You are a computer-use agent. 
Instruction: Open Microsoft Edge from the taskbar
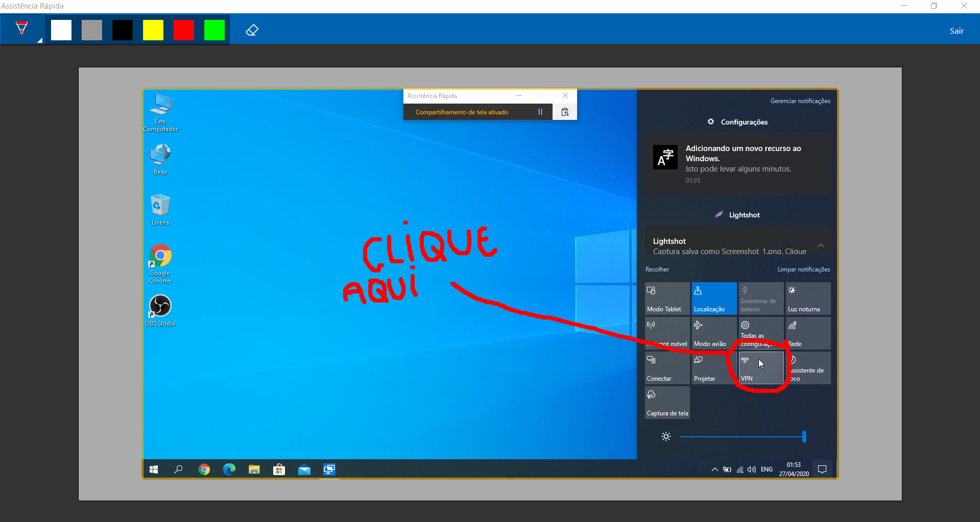point(229,469)
